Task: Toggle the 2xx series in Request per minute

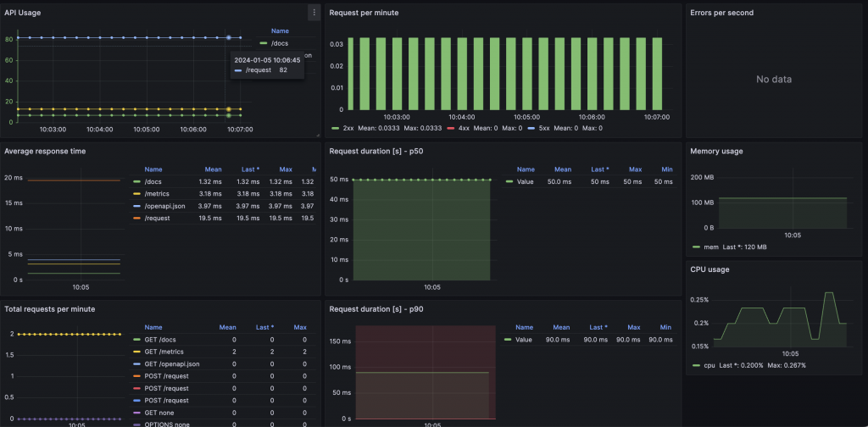Action: pyautogui.click(x=348, y=128)
